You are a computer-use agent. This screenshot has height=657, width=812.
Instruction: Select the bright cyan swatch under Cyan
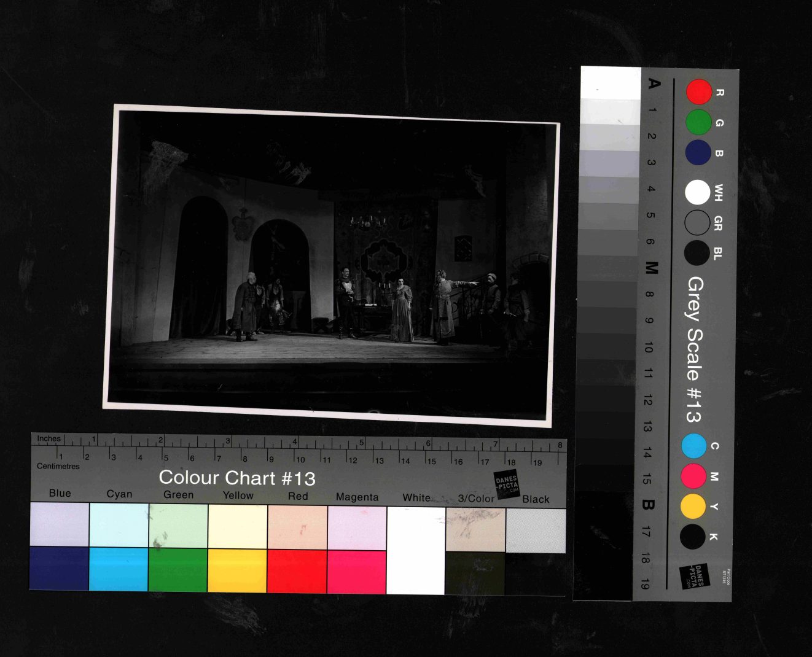point(119,569)
